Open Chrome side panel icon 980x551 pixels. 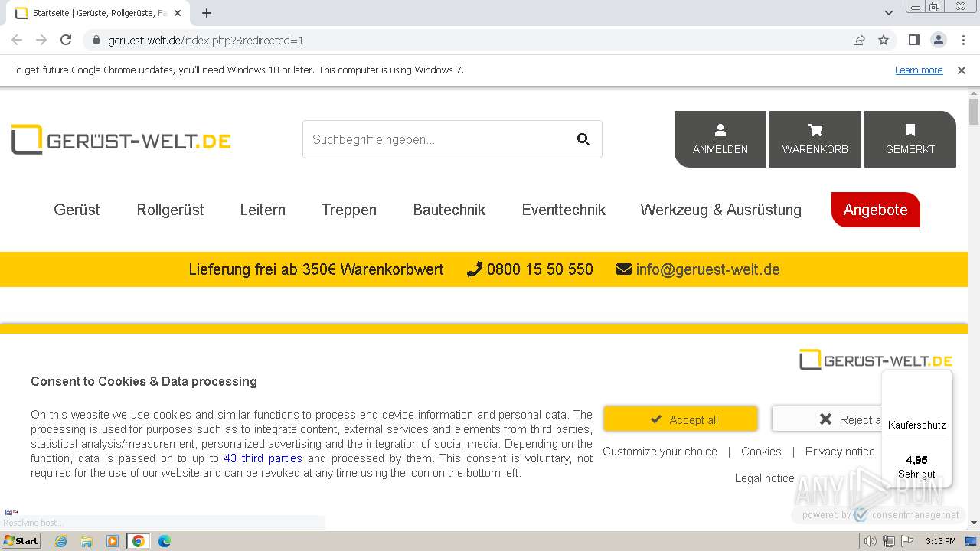pos(913,41)
